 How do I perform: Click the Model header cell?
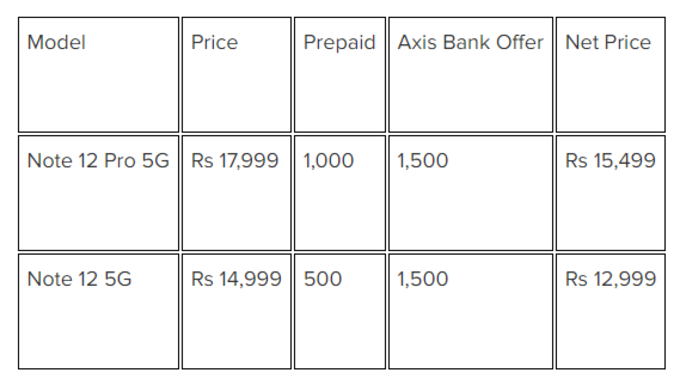pos(98,75)
